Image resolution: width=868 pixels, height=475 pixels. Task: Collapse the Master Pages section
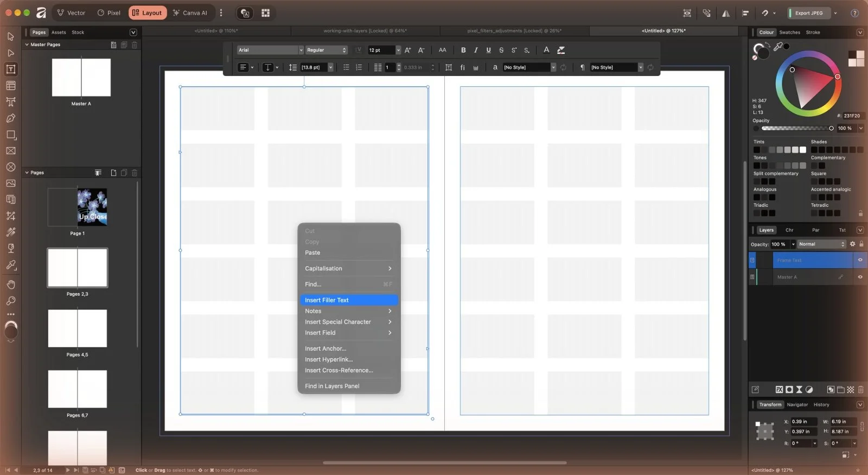tap(27, 45)
